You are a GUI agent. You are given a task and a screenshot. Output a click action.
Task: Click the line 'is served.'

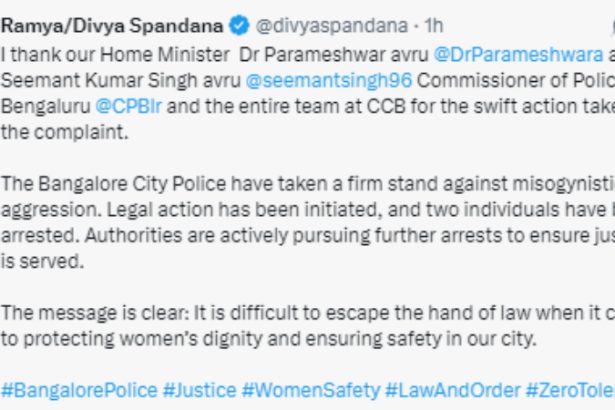[x=42, y=261]
